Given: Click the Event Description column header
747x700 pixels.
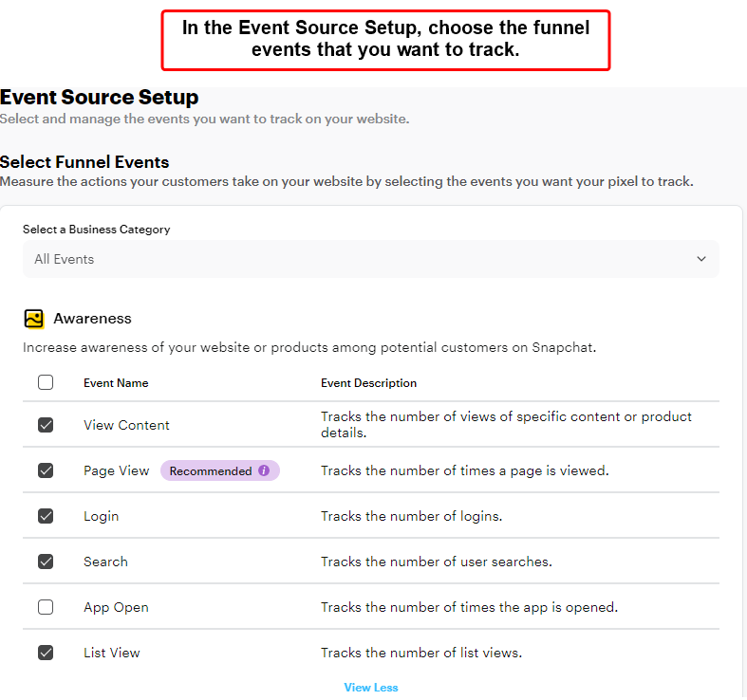Looking at the screenshot, I should [368, 383].
